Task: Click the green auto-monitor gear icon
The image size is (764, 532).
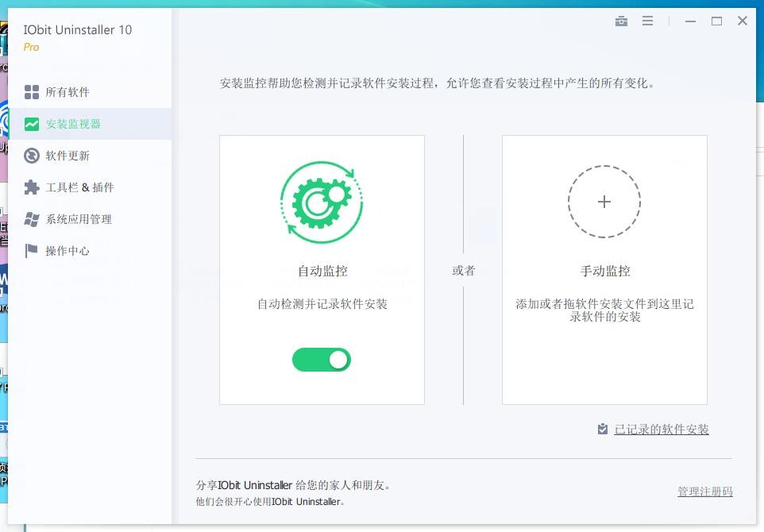Action: 322,202
